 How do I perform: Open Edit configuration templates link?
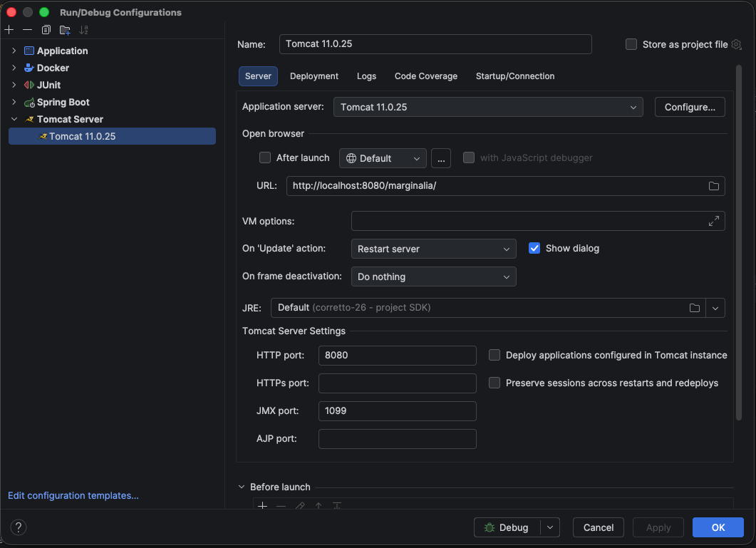(73, 495)
